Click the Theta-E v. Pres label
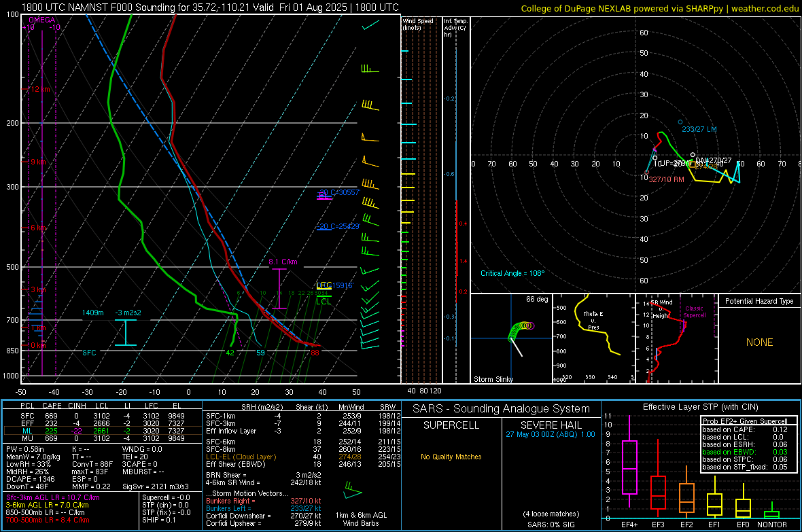 [x=593, y=320]
